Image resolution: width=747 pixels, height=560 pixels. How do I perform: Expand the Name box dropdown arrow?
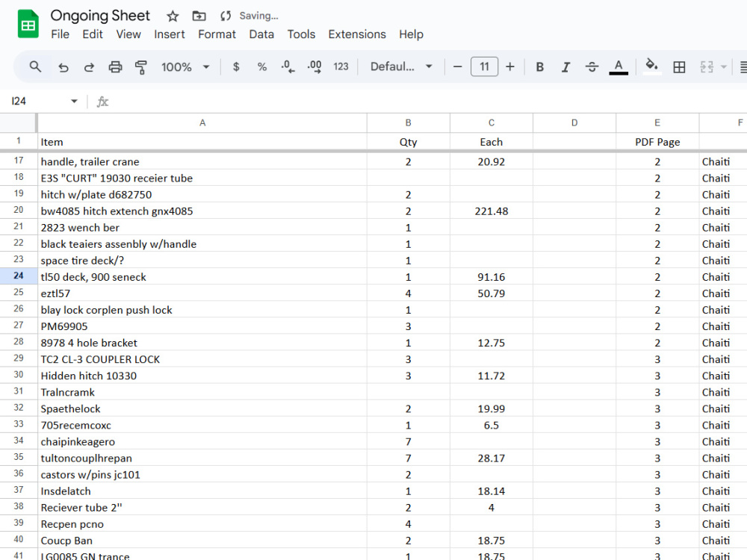[74, 101]
